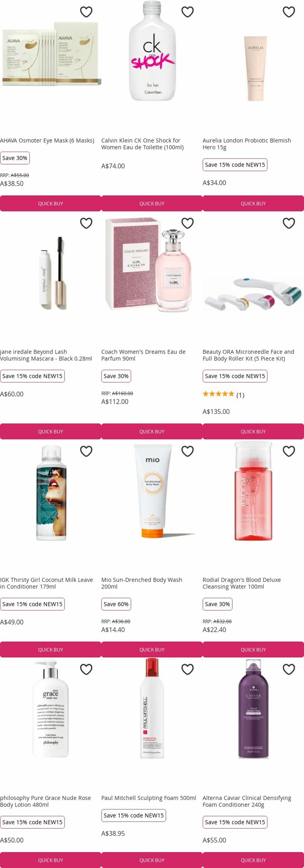The image size is (304, 868).
Task: Wishlist the Mio Sun-Drenched Body Wash
Action: (x=188, y=451)
